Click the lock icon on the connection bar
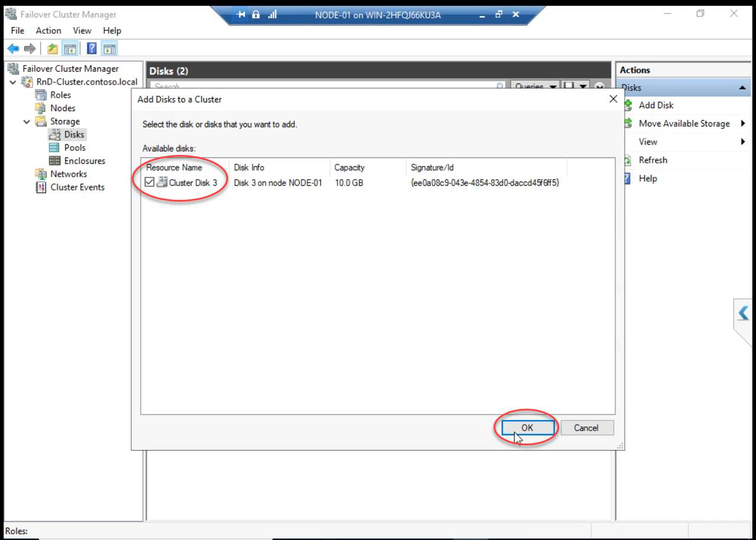 pyautogui.click(x=256, y=15)
